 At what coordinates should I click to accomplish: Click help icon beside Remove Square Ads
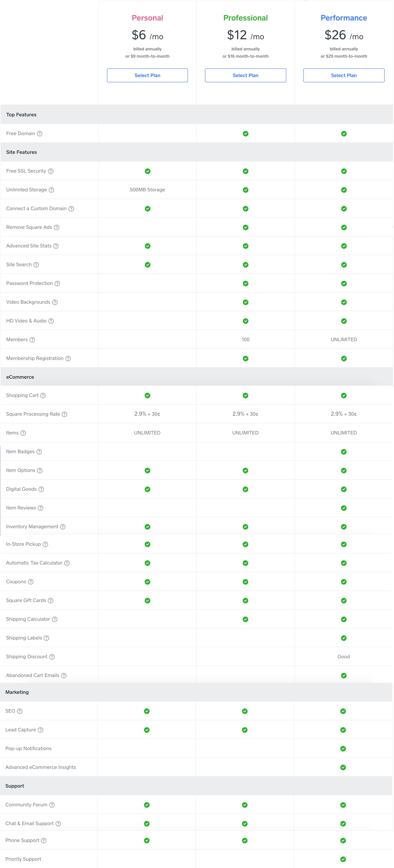click(x=57, y=227)
